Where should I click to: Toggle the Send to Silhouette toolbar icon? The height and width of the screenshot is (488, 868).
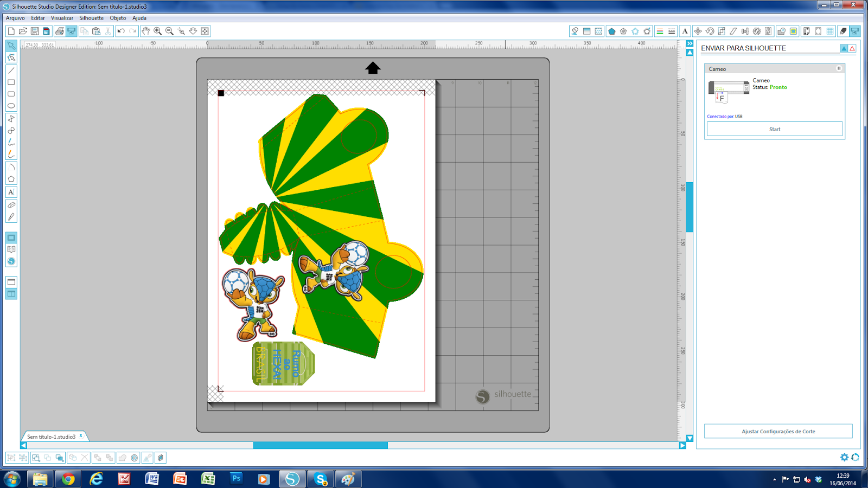pos(855,31)
